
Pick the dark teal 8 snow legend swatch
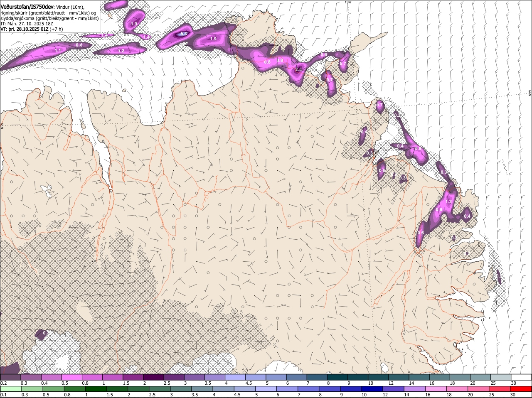click(338, 377)
